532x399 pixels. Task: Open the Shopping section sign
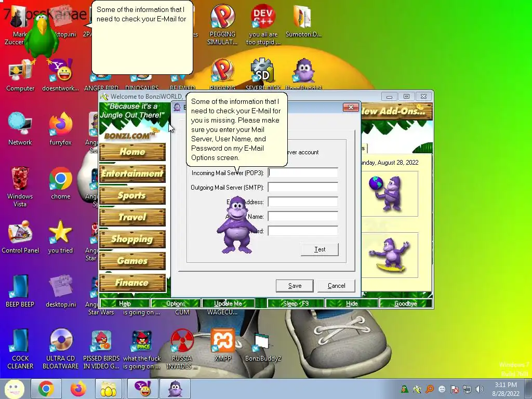(132, 239)
